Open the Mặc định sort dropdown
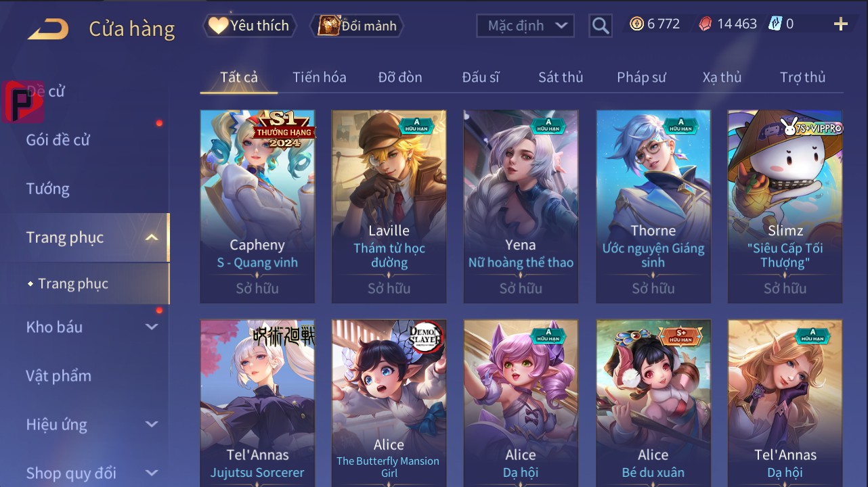This screenshot has width=868, height=487. (525, 26)
